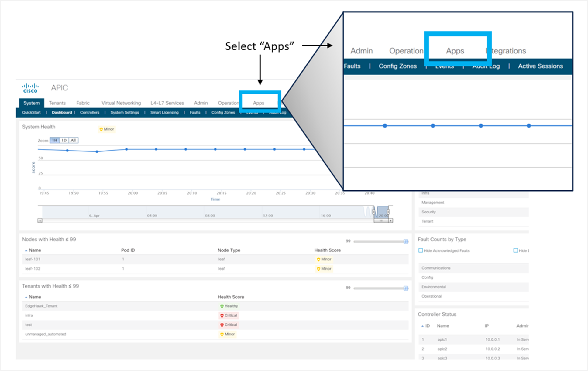The width and height of the screenshot is (588, 371).
Task: Go to the Virtual Networking tab
Action: click(121, 103)
